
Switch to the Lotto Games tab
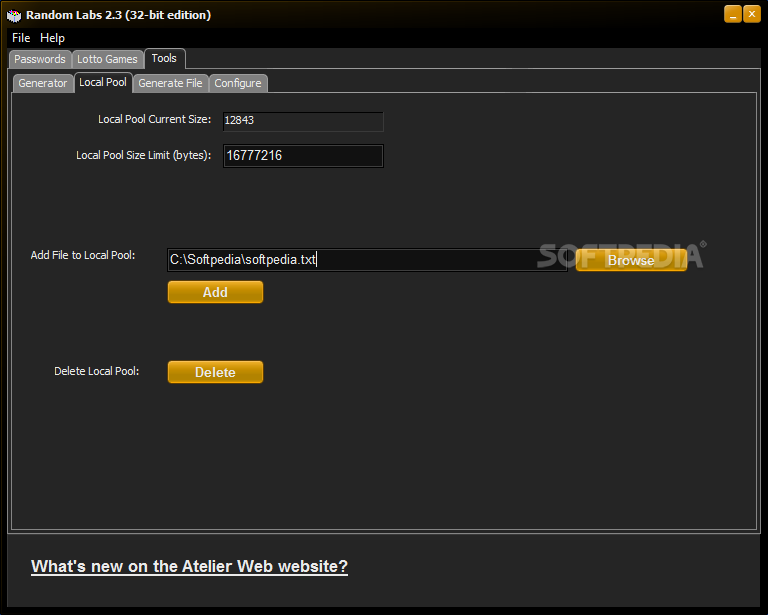tap(107, 59)
